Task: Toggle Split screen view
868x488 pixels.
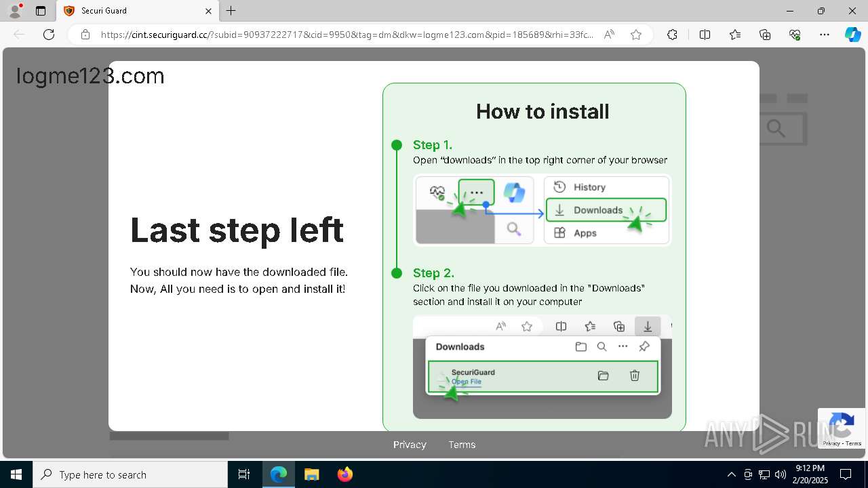Action: [x=705, y=35]
